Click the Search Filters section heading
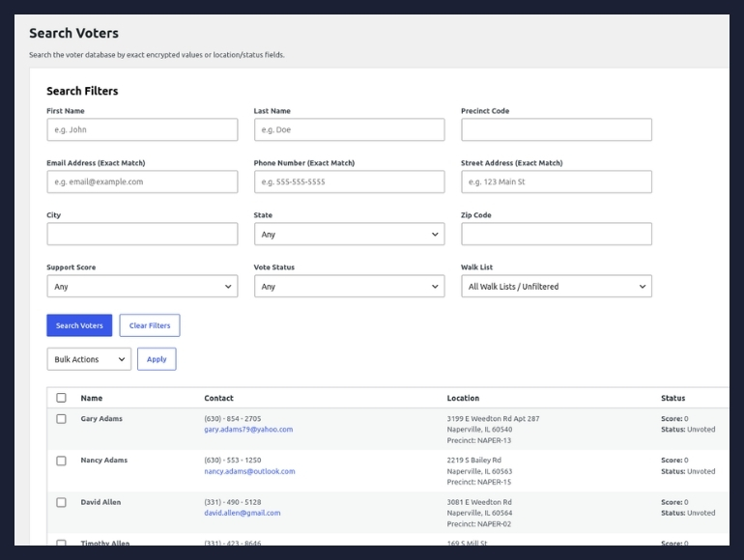 tap(82, 91)
